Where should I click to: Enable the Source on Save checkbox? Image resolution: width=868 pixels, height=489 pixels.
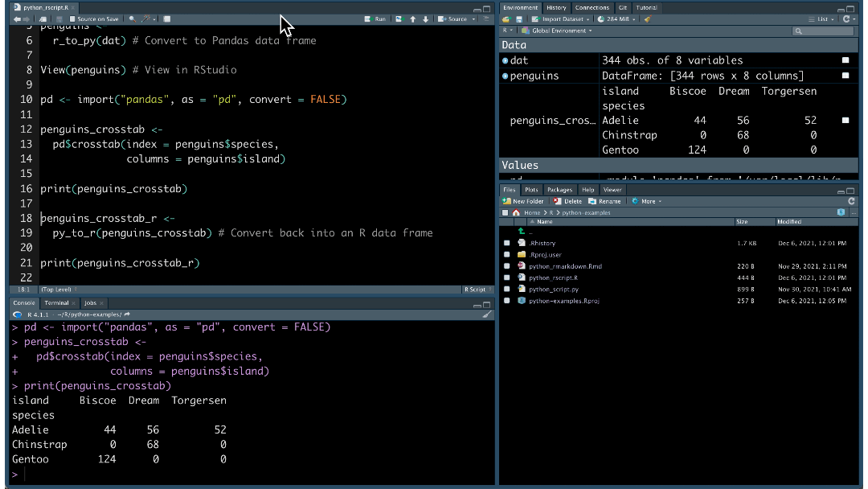coord(72,18)
